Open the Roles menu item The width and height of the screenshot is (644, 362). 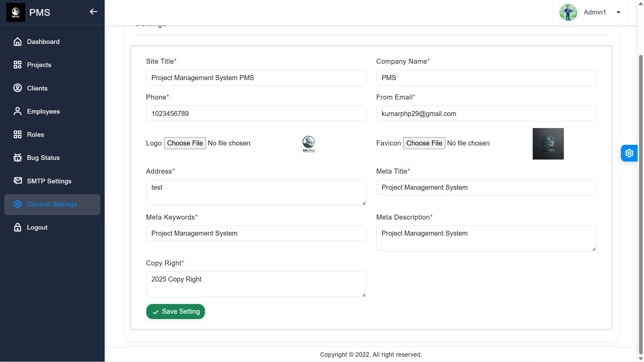click(35, 134)
